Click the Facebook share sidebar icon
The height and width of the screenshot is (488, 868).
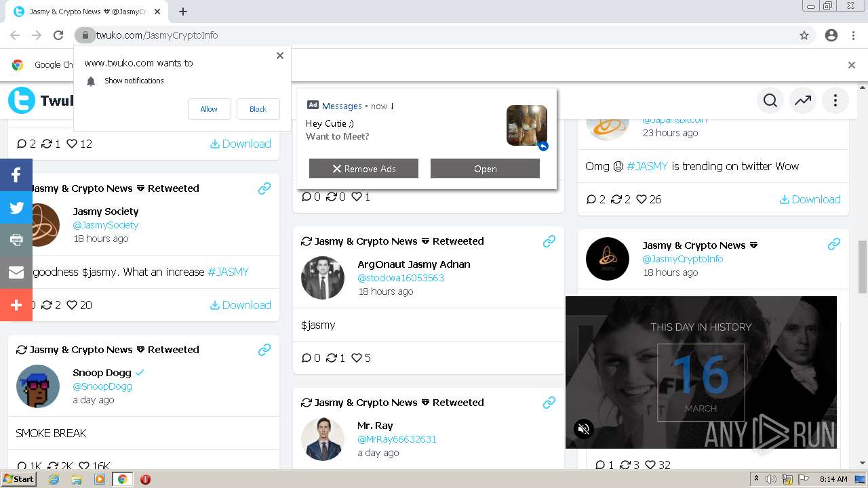tap(16, 176)
